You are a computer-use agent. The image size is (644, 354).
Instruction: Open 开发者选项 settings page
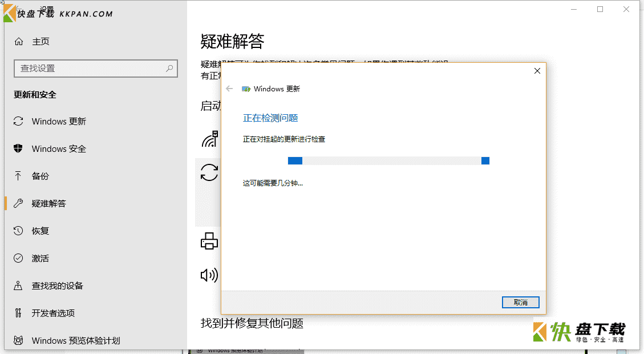(54, 313)
